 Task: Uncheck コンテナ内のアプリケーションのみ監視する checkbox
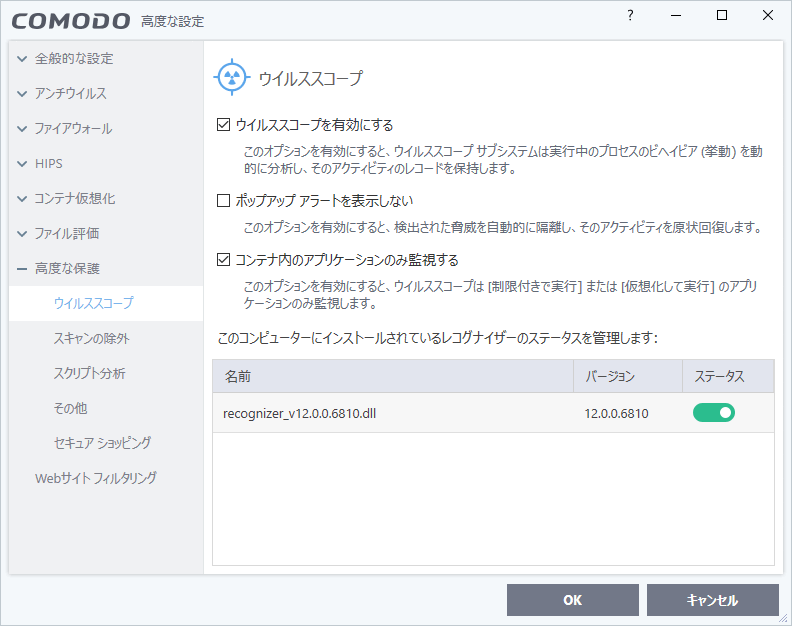(x=223, y=260)
